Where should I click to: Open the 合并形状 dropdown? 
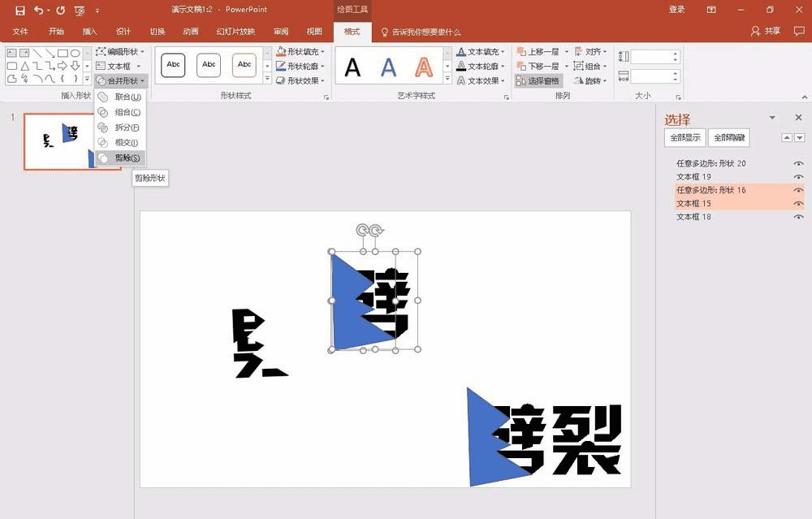tap(121, 80)
